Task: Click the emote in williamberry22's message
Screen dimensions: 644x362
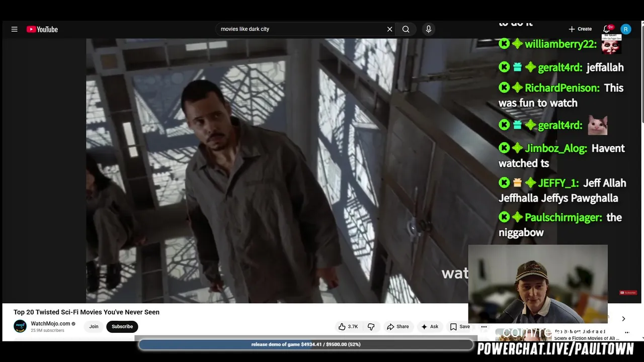Action: click(611, 44)
